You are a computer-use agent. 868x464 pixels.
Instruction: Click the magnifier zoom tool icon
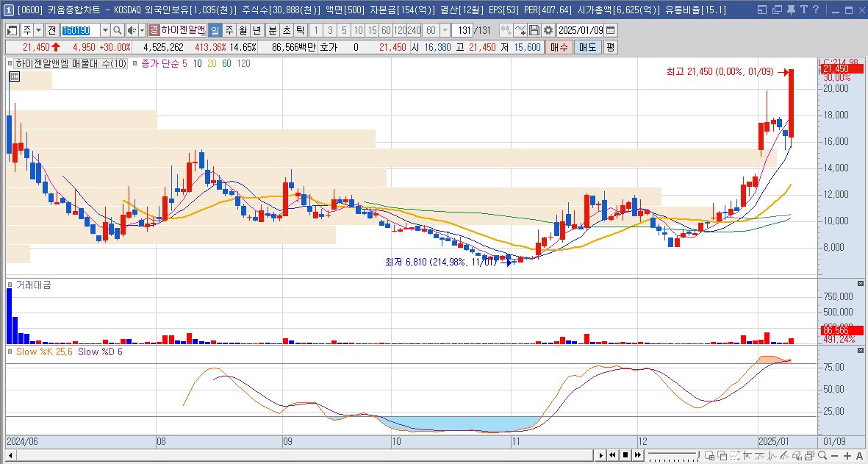point(822,455)
